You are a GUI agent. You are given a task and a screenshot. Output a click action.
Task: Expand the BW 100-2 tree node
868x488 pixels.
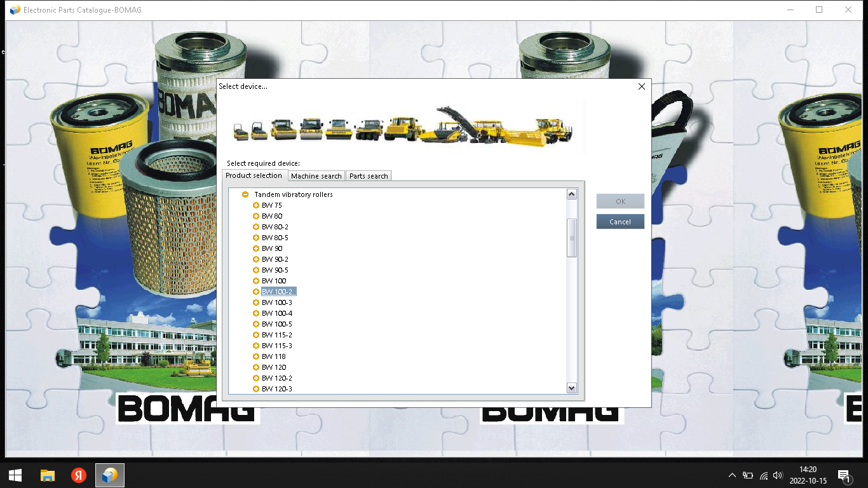(x=256, y=292)
